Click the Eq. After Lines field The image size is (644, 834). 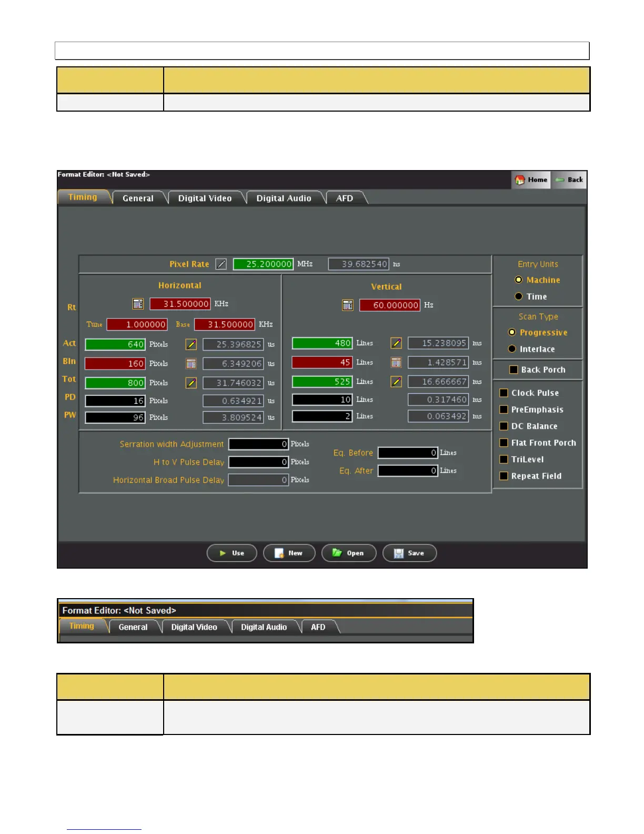tap(408, 471)
